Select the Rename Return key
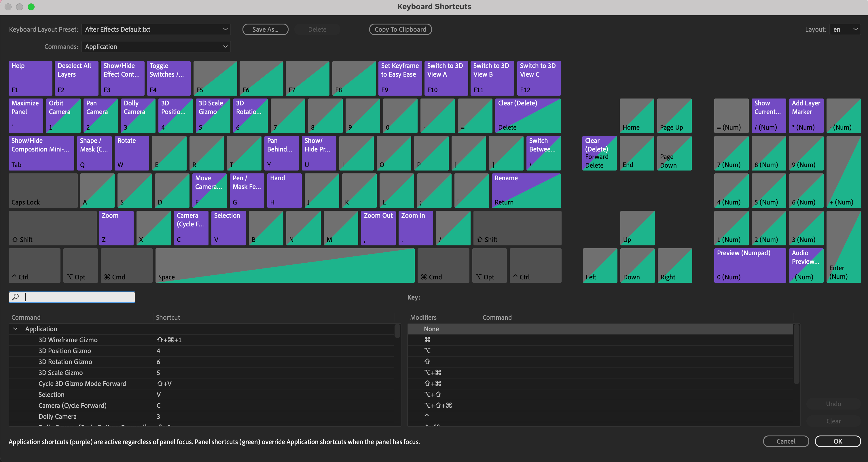The height and width of the screenshot is (462, 868). pyautogui.click(x=526, y=190)
